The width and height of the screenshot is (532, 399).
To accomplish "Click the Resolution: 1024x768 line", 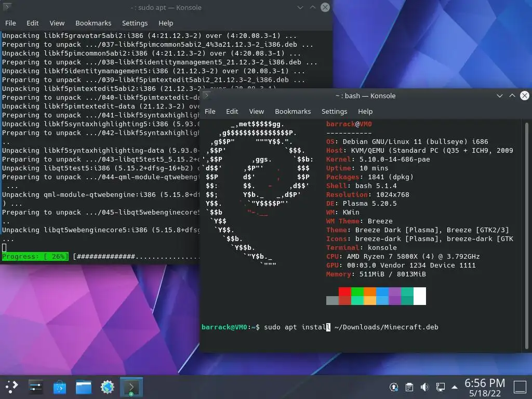I will (x=368, y=195).
